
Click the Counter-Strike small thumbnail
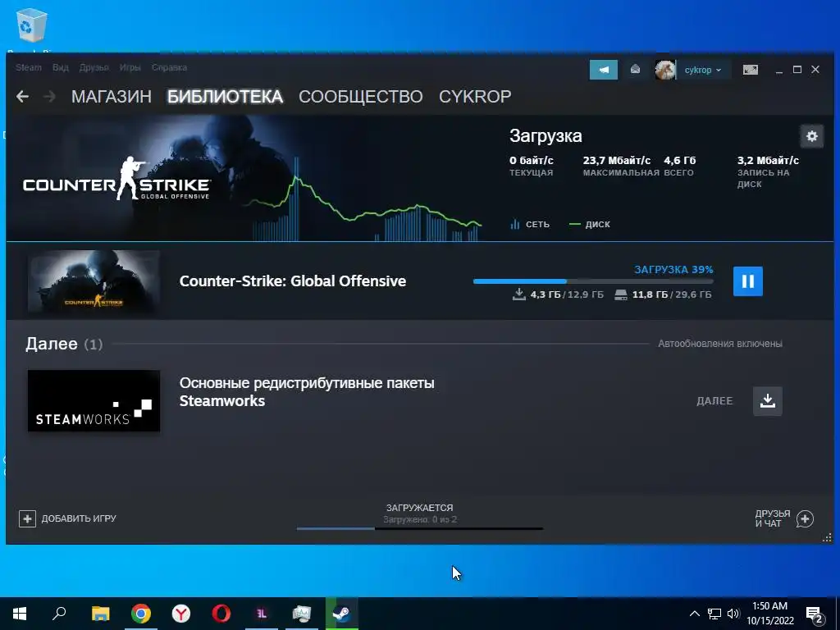(94, 281)
